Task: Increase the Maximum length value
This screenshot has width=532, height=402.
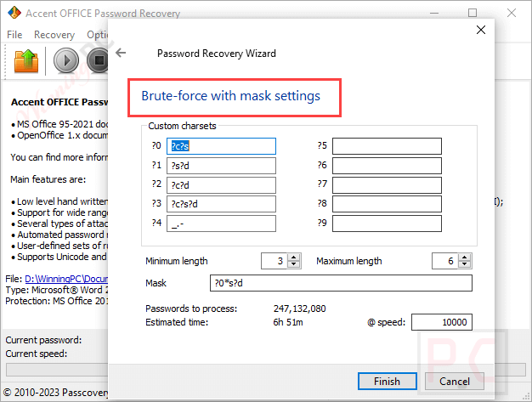Action: [465, 258]
